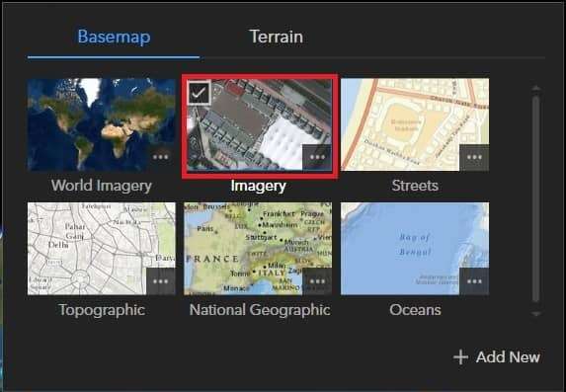The width and height of the screenshot is (566, 392).
Task: Toggle the Imagery basemap checkmark box
Action: pos(199,93)
